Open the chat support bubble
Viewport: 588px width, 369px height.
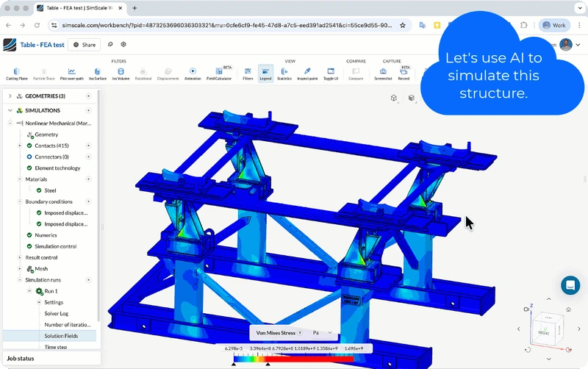pyautogui.click(x=570, y=285)
